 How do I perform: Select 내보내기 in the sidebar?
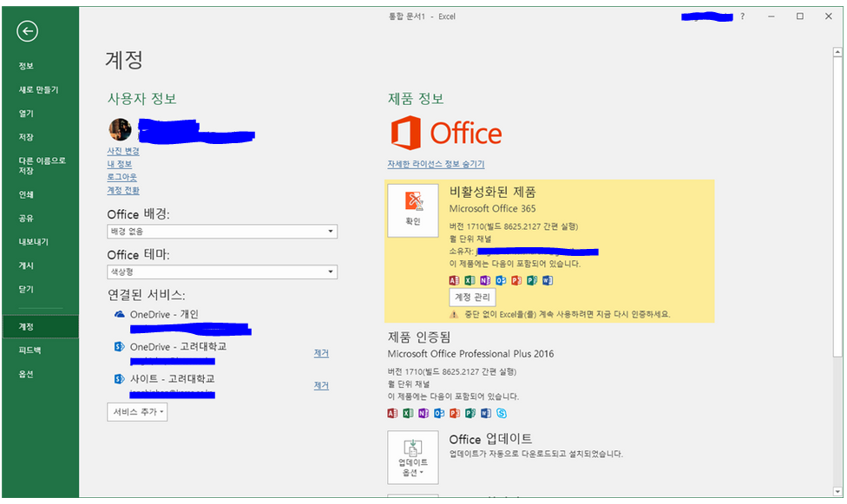(x=34, y=242)
